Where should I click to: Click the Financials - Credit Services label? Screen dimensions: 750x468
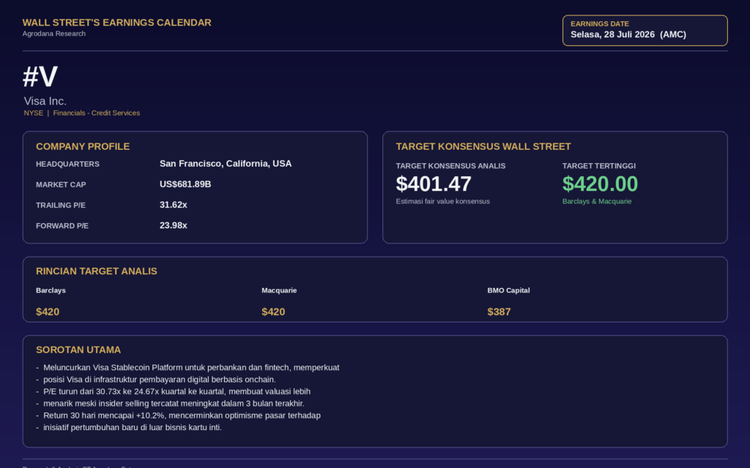97,113
